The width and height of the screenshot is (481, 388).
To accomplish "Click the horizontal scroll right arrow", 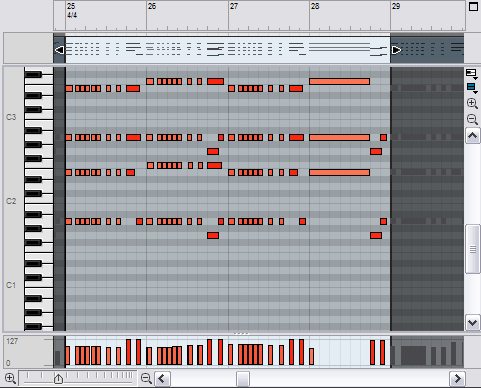I will 457,379.
